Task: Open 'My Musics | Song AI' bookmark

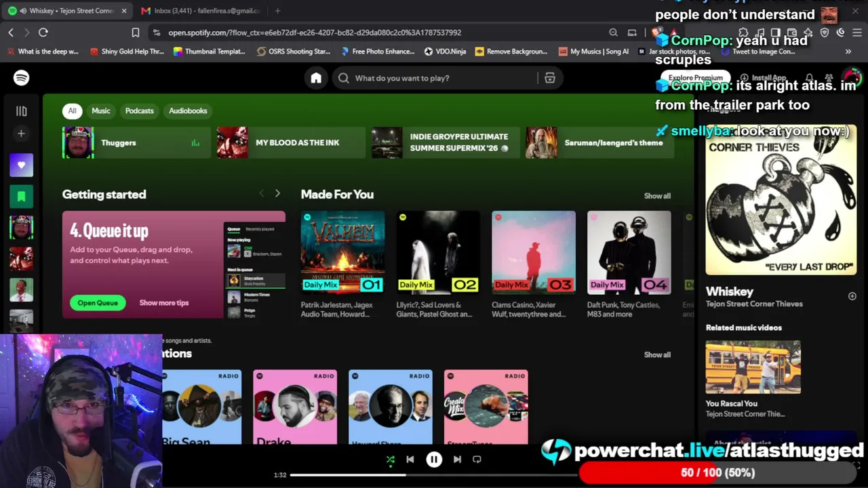Action: 593,52
